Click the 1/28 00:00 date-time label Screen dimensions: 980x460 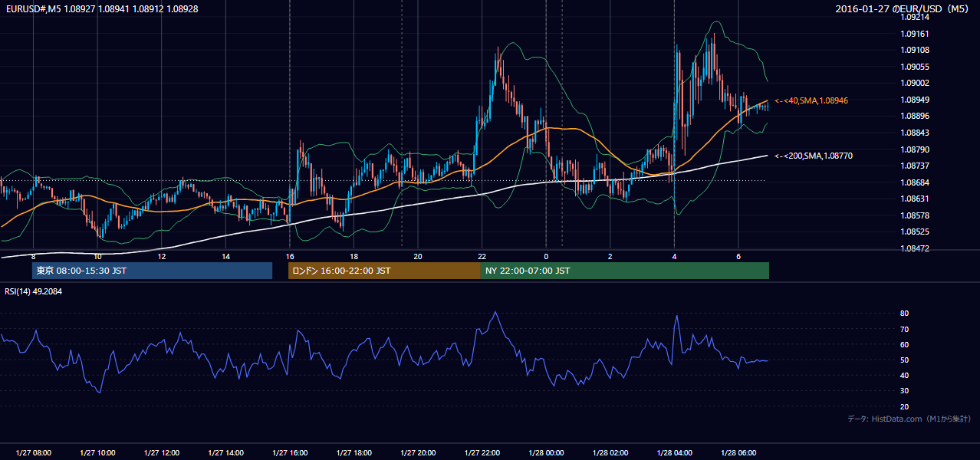(546, 453)
